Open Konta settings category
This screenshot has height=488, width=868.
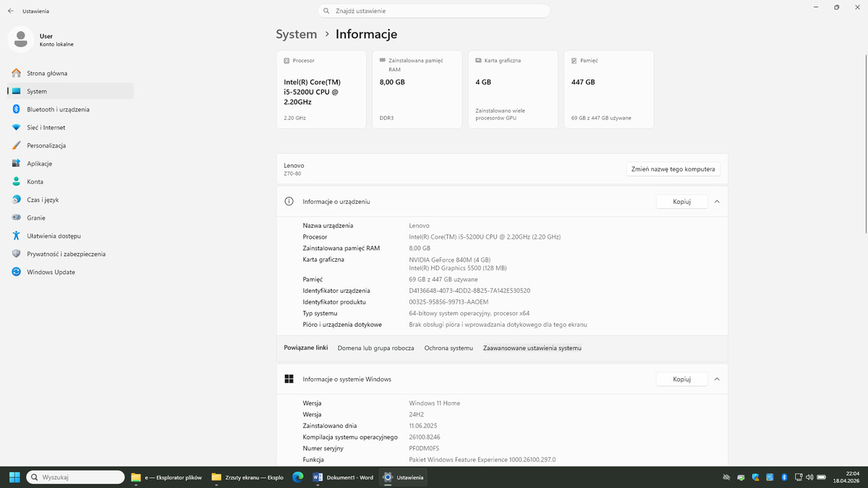point(70,181)
